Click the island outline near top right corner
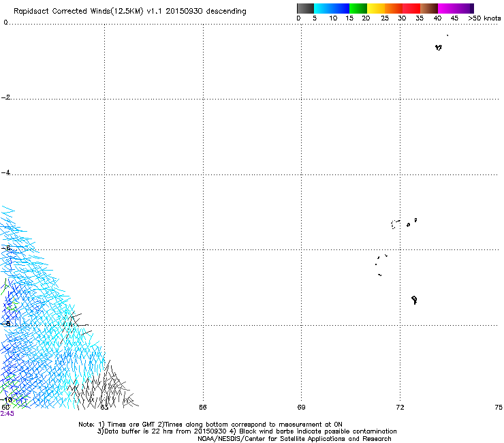 (439, 48)
